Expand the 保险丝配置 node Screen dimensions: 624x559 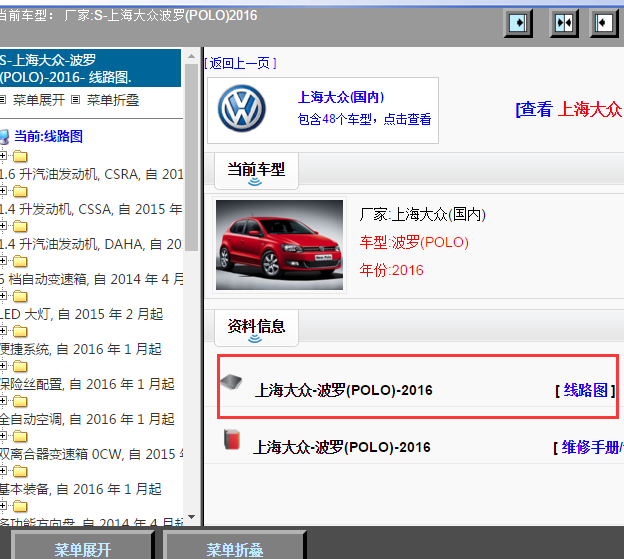pyautogui.click(x=3, y=366)
